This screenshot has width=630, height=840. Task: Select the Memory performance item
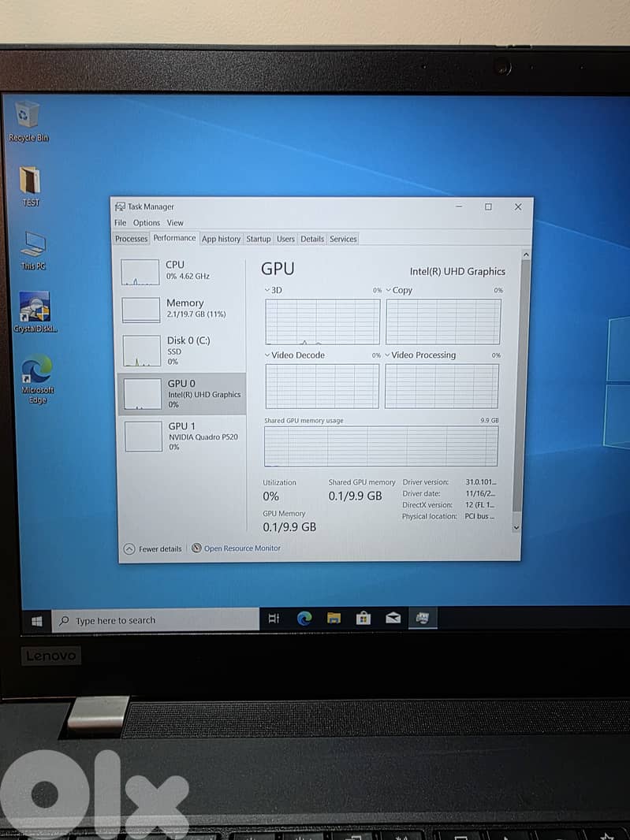(x=181, y=309)
